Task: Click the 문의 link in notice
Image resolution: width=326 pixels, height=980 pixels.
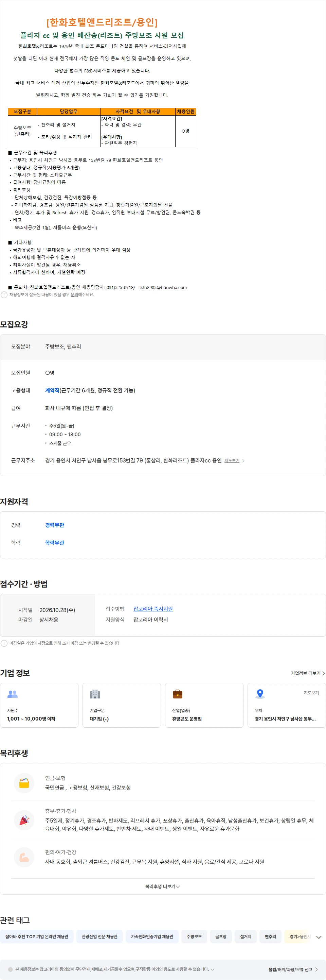Action: coord(74,294)
